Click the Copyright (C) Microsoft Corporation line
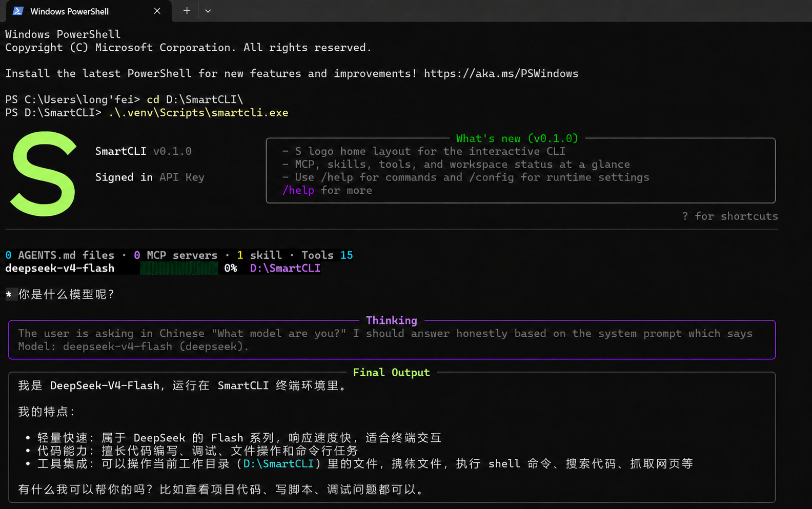This screenshot has height=509, width=812. 188,48
